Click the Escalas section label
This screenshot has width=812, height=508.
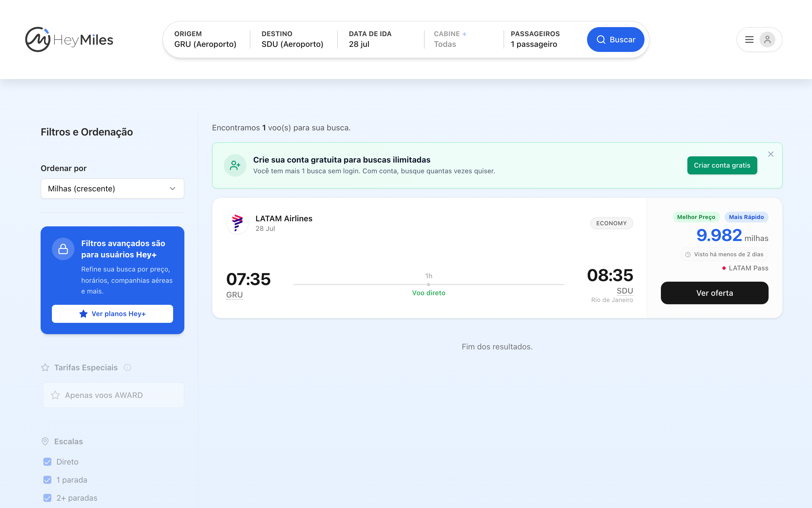69,441
